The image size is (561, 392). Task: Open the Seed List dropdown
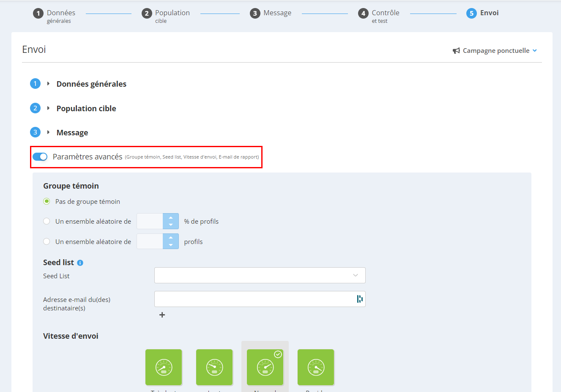[x=260, y=275]
